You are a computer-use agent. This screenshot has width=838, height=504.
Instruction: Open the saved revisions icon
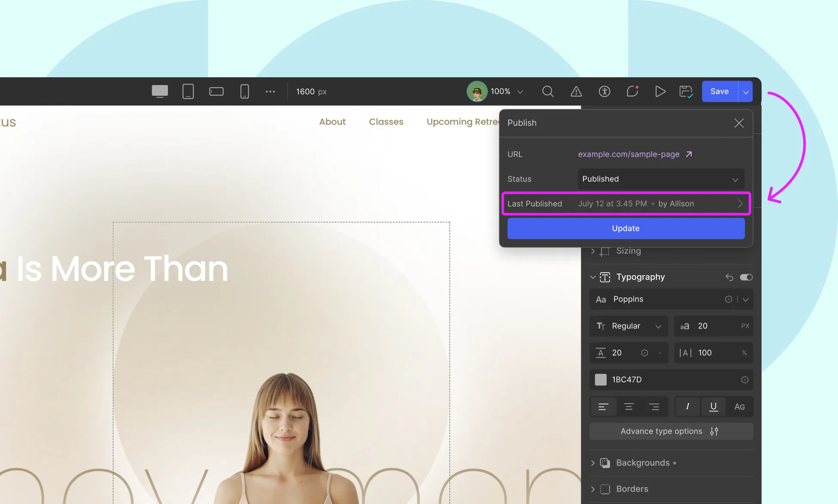pos(686,91)
